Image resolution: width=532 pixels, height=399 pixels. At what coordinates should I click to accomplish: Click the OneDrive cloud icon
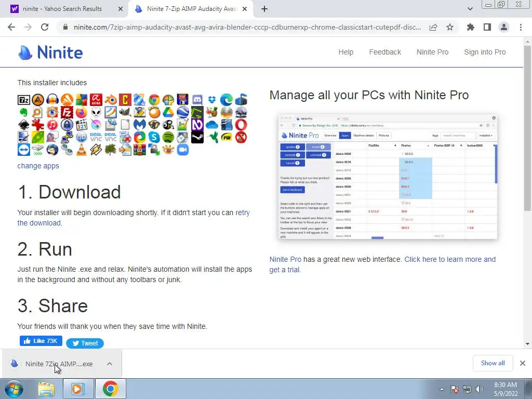[212, 125]
